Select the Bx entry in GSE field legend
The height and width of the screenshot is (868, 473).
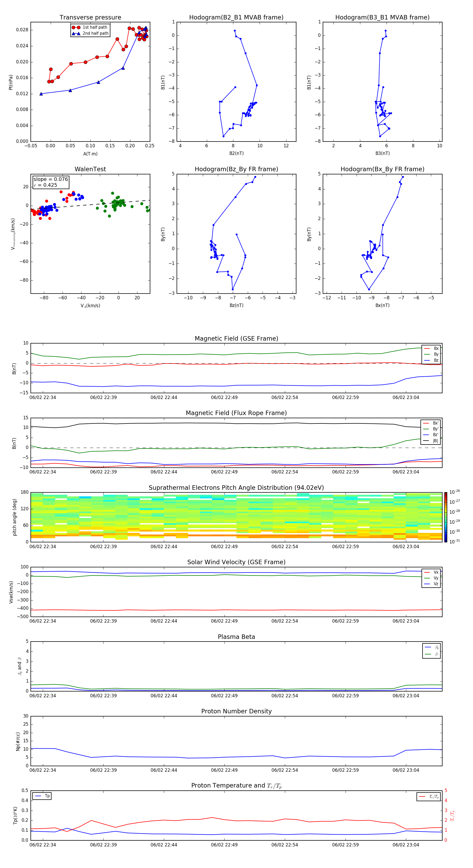pyautogui.click(x=431, y=349)
